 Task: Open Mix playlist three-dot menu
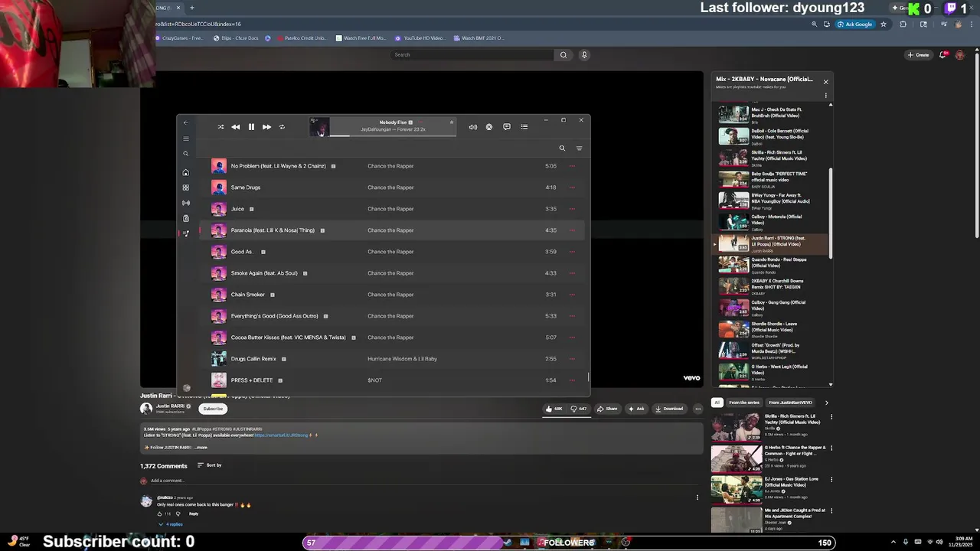click(x=825, y=96)
